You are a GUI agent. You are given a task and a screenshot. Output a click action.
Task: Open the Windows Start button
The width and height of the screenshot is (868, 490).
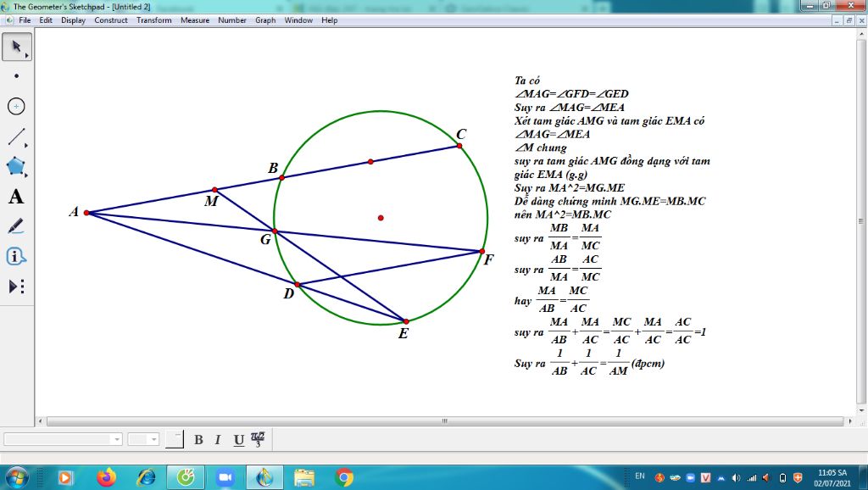[x=15, y=477]
